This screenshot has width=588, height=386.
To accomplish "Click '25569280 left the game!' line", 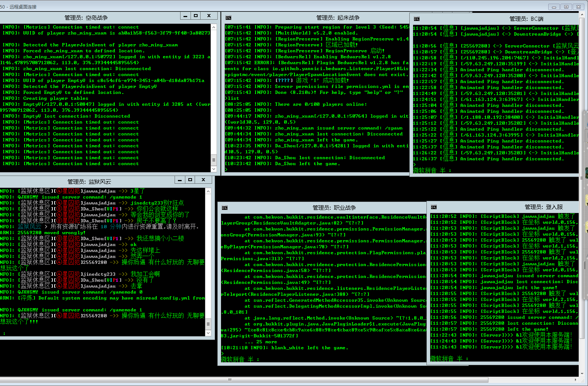I will point(490,329).
